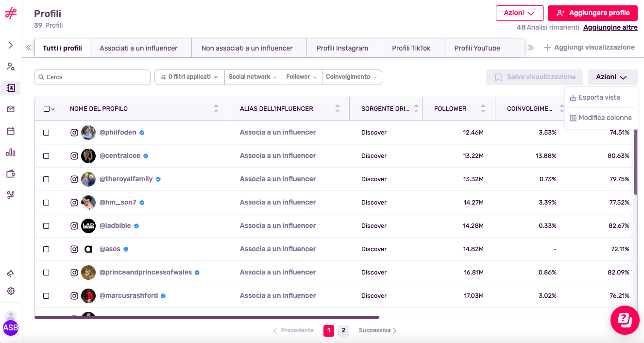Select the @hm_son7 row checkbox
This screenshot has width=644, height=343.
tap(46, 203)
